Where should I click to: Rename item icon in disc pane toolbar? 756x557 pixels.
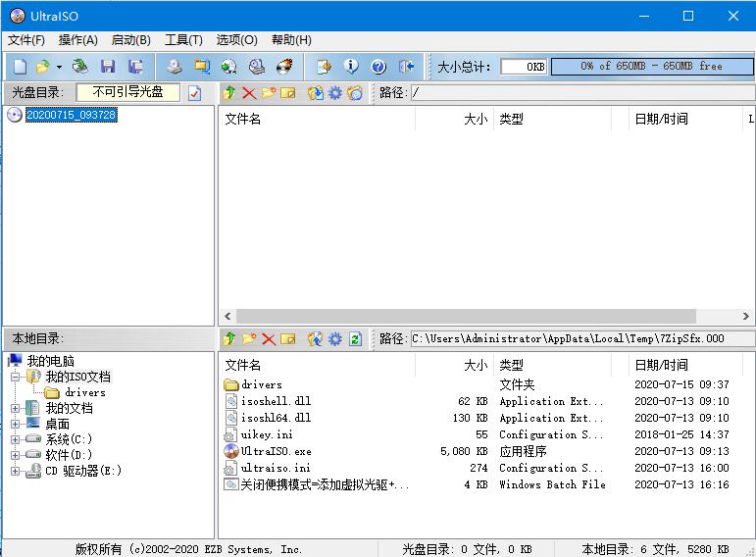click(288, 92)
